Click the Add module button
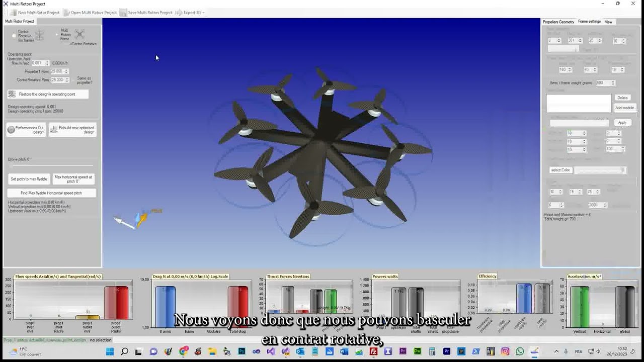 pos(624,108)
